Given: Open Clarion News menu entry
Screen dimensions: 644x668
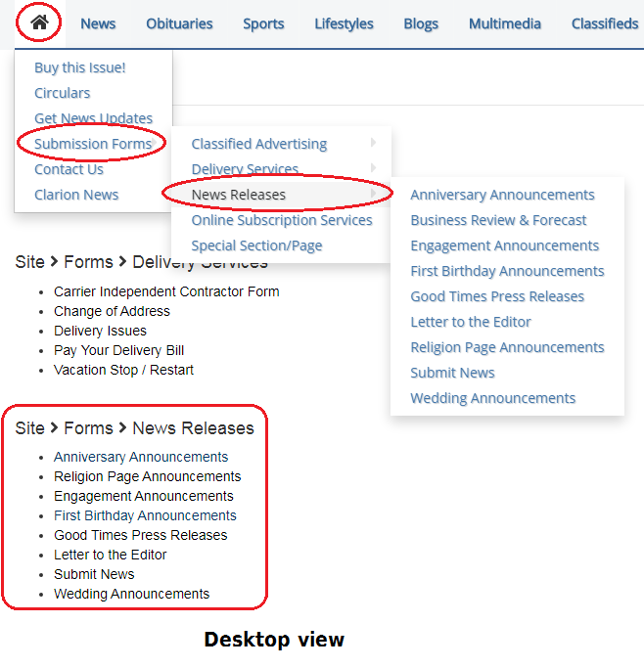Looking at the screenshot, I should pos(76,195).
